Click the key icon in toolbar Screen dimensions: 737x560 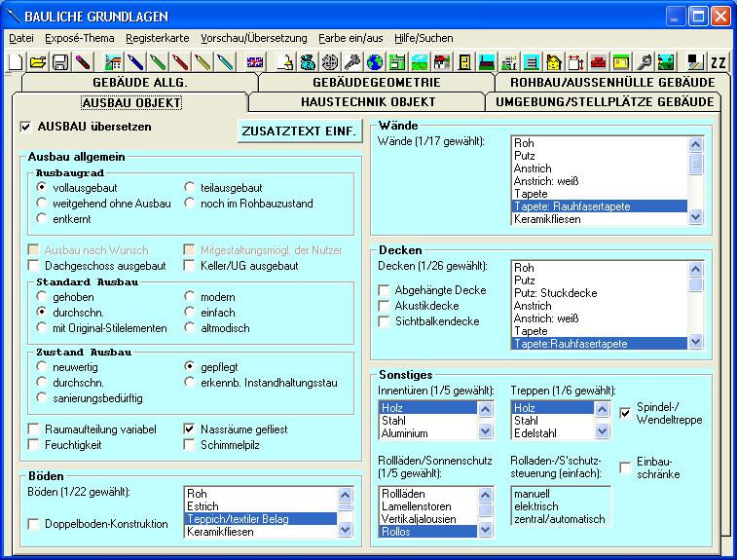(x=352, y=62)
